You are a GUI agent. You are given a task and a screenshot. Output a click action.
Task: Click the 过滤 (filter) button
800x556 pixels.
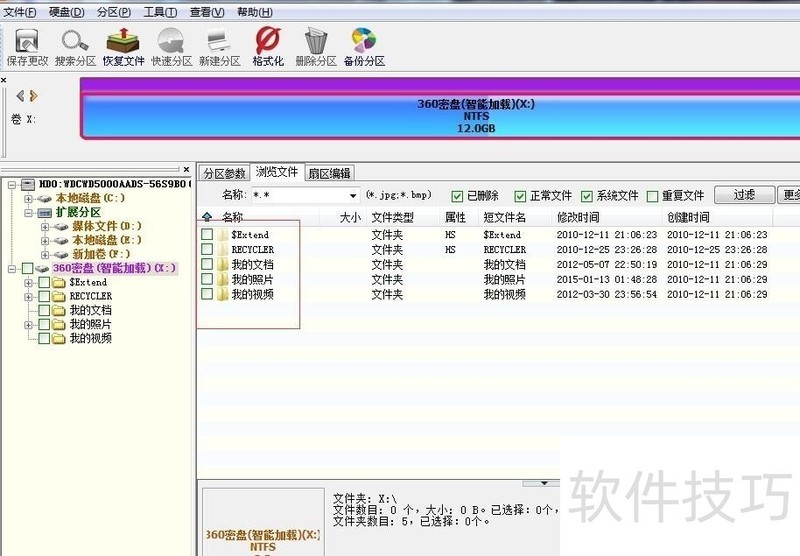[744, 195]
